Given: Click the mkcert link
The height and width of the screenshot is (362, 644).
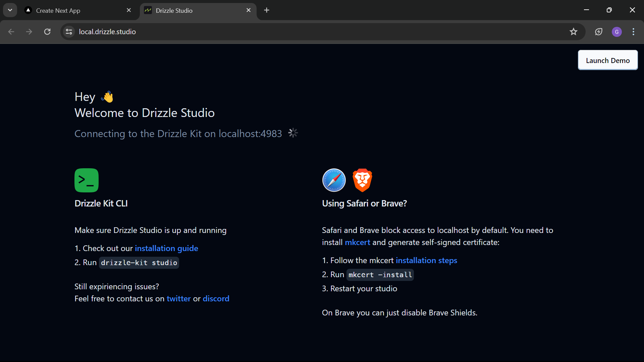Looking at the screenshot, I should coord(357,242).
